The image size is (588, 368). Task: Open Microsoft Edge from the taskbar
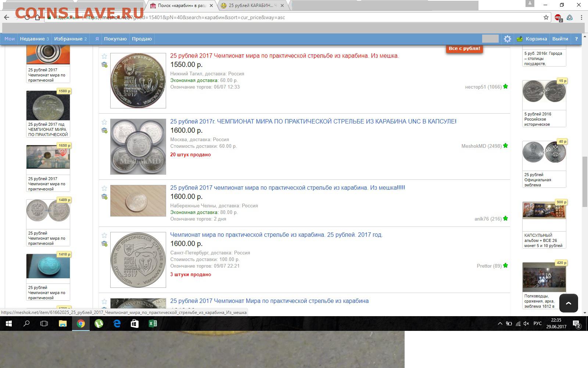(x=117, y=324)
